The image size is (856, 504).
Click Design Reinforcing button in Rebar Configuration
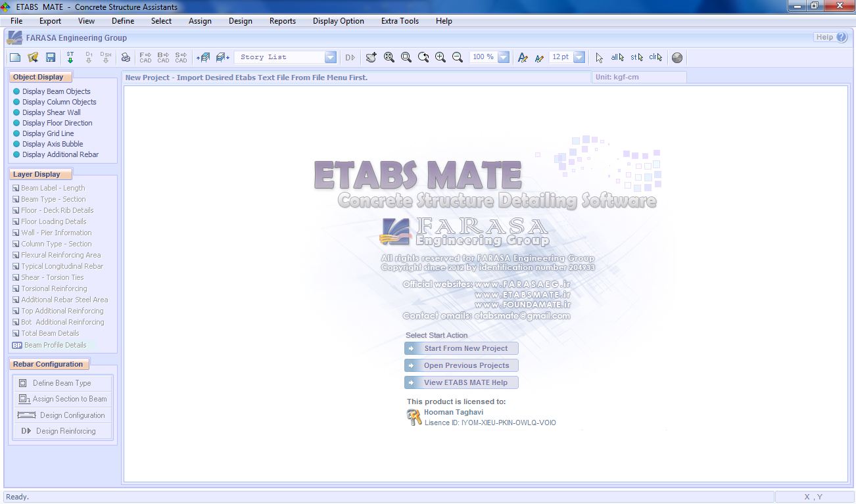[63, 431]
